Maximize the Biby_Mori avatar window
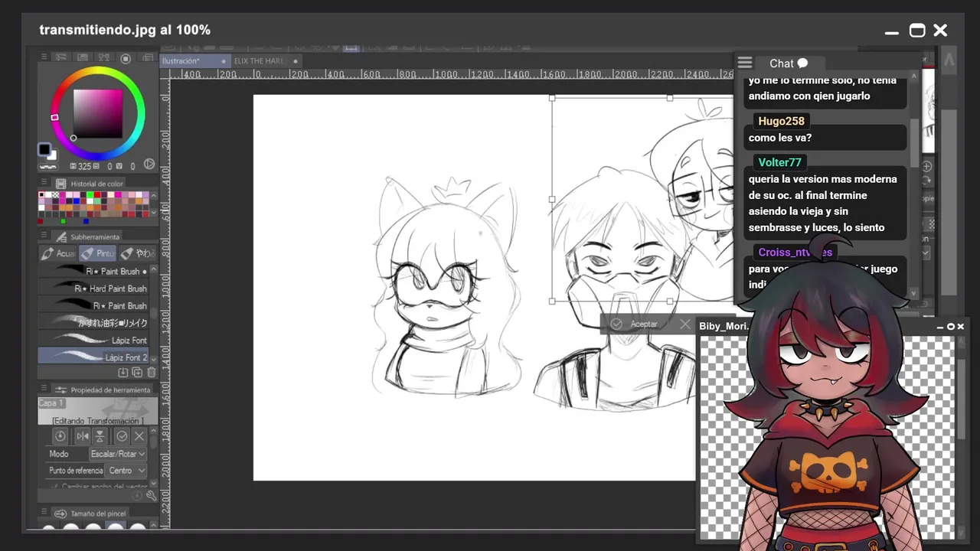This screenshot has width=980, height=551. click(x=951, y=327)
